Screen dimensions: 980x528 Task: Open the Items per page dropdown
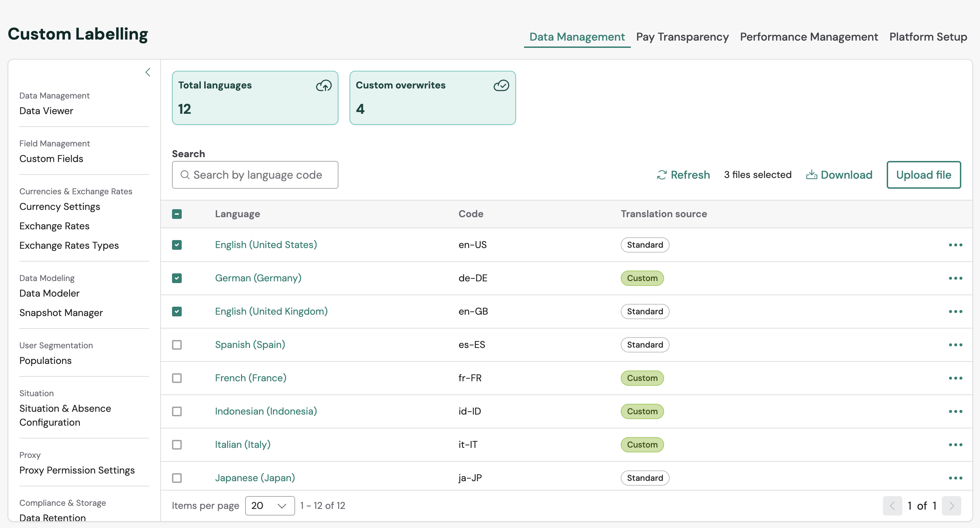tap(269, 505)
